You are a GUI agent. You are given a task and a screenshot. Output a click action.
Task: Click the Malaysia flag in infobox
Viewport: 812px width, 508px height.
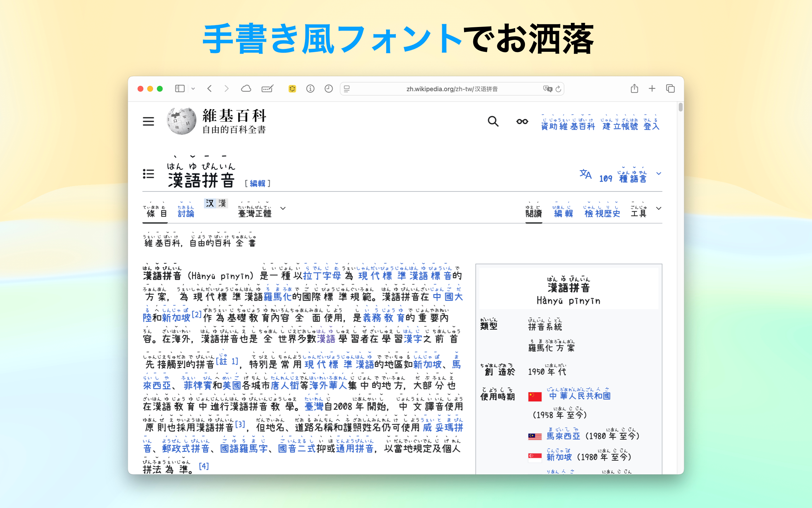[535, 437]
